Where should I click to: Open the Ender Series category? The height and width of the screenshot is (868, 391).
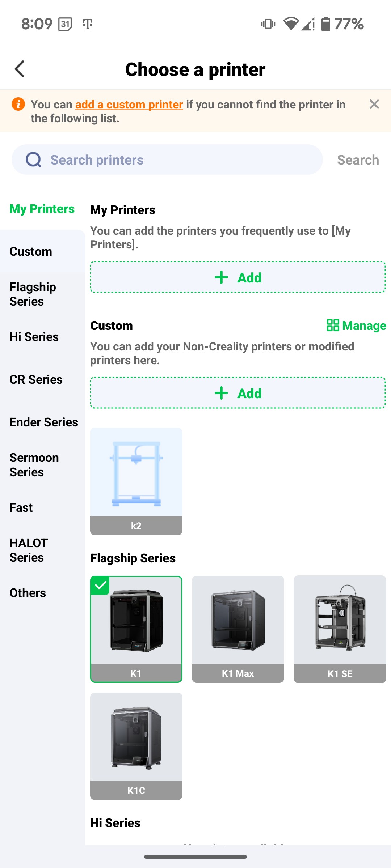pyautogui.click(x=44, y=422)
